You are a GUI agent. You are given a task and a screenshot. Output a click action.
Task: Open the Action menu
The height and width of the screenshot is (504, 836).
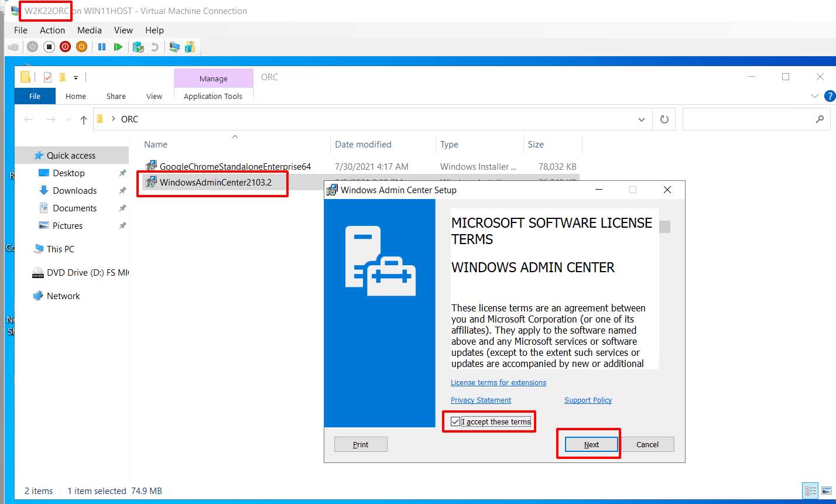[52, 30]
